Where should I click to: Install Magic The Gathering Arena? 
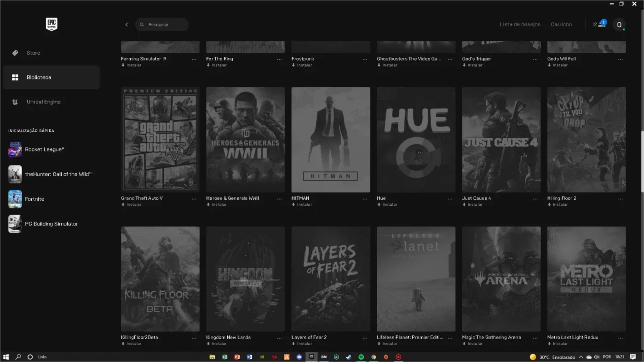472,344
